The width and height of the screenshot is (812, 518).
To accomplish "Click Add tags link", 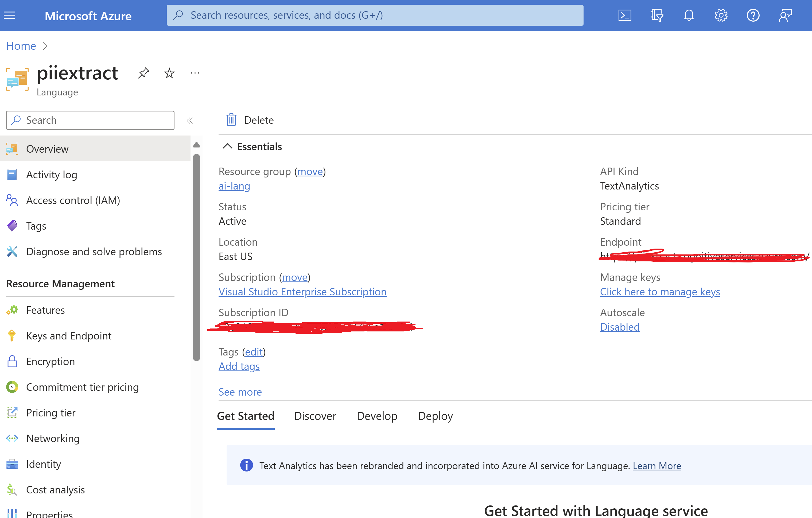I will coord(239,366).
